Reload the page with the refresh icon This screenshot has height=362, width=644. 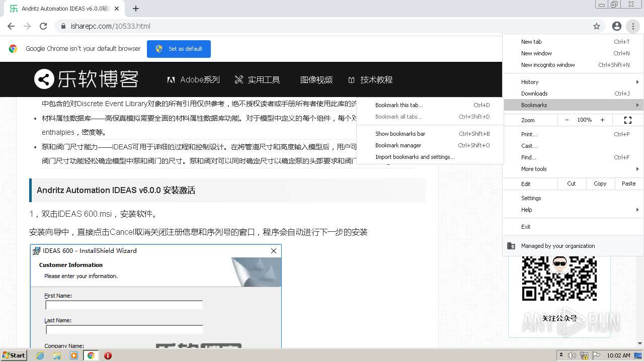pyautogui.click(x=43, y=26)
